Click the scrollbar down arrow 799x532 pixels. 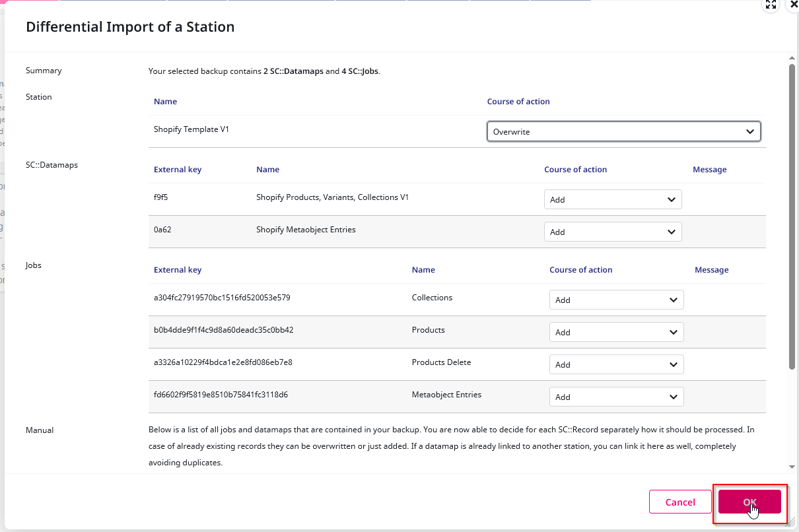[x=792, y=467]
